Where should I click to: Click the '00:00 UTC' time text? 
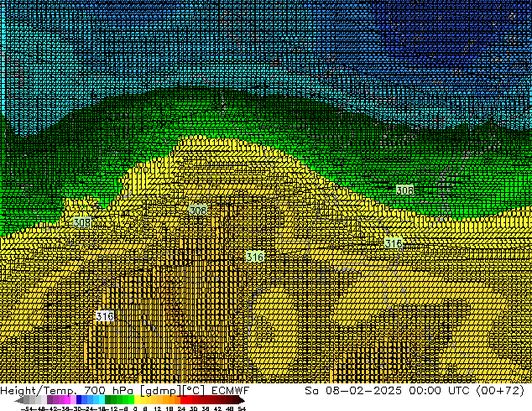[x=441, y=391]
